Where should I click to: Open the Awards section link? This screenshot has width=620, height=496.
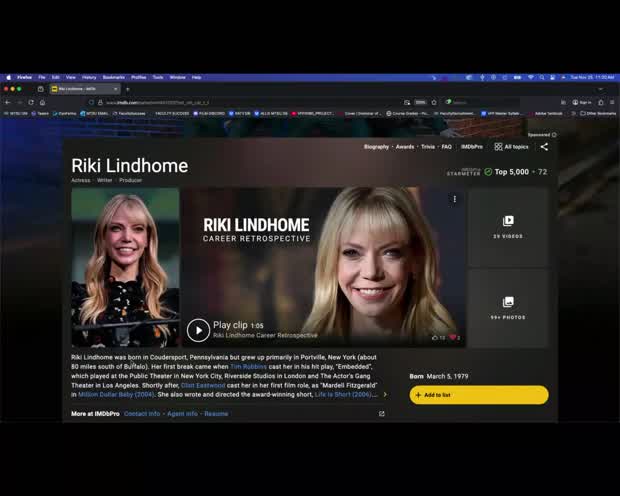point(405,147)
